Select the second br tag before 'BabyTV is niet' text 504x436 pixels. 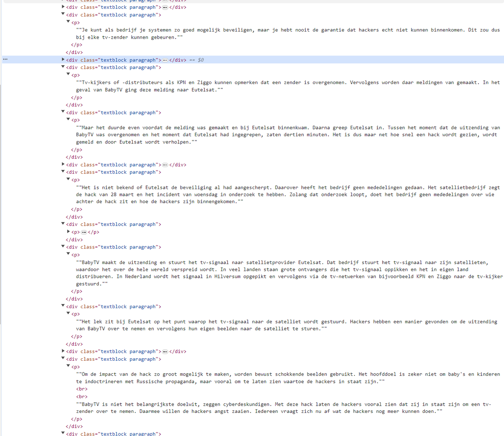click(82, 396)
